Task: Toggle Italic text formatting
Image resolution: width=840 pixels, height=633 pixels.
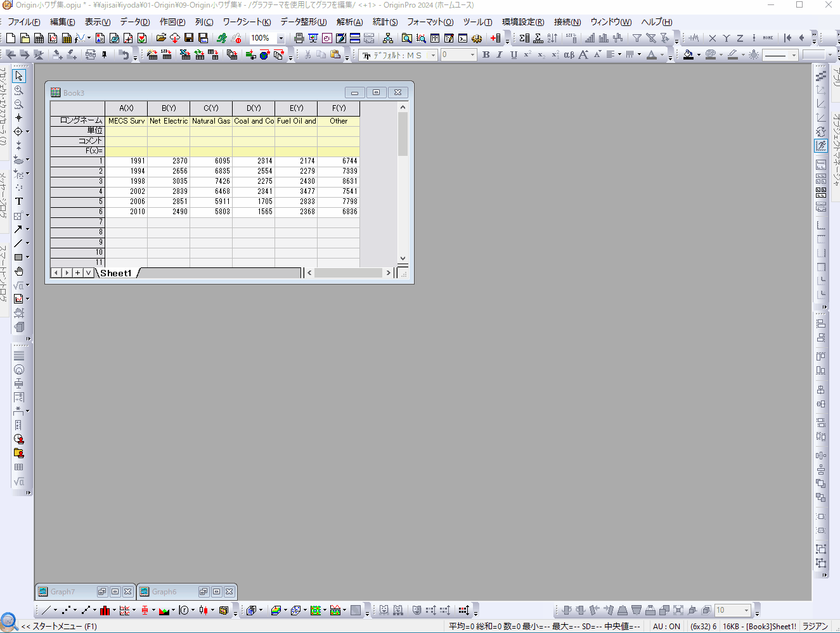Action: [x=500, y=55]
